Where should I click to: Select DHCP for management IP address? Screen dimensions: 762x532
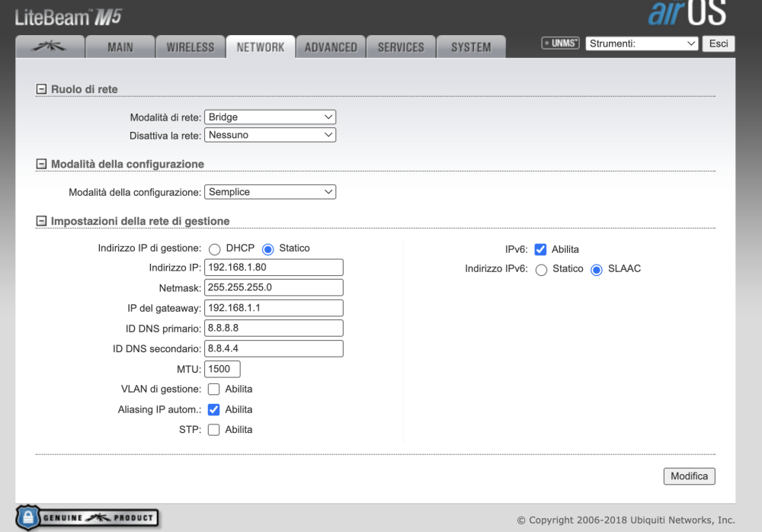pos(214,249)
